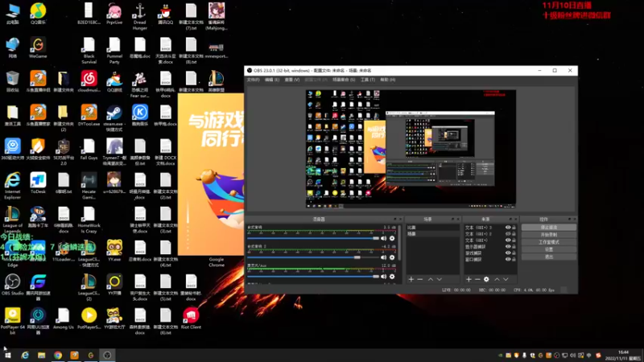The image size is (644, 362).
Task: Select the Fall Guys desktop icon
Action: coord(89,150)
